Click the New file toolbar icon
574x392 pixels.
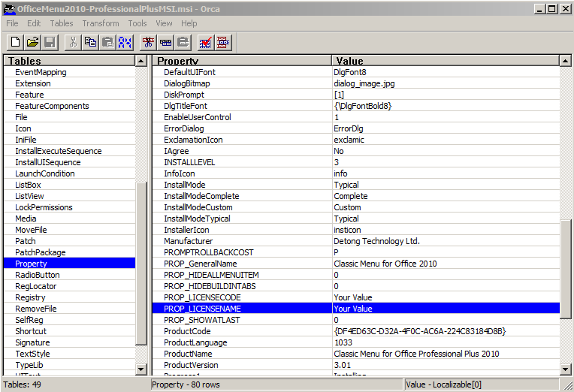(15, 43)
